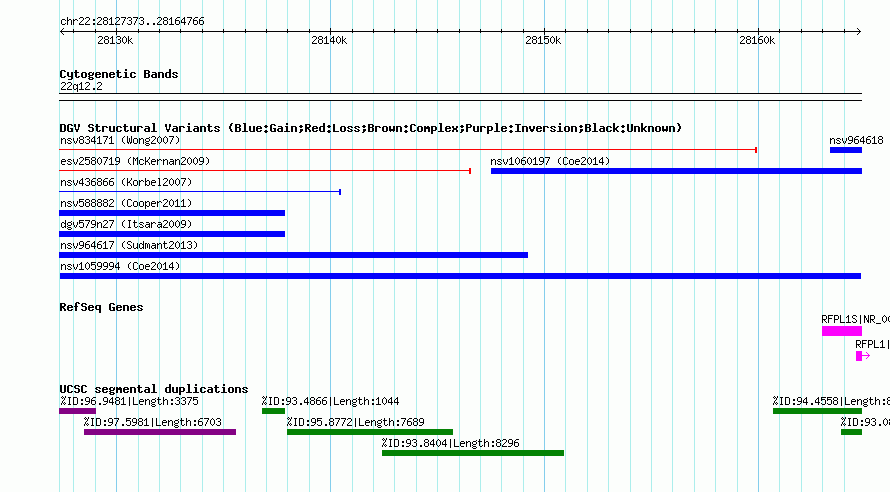Image resolution: width=890 pixels, height=492 pixels.
Task: Click purple duplication bar %ID:96.9481 Length:3375
Action: point(78,411)
